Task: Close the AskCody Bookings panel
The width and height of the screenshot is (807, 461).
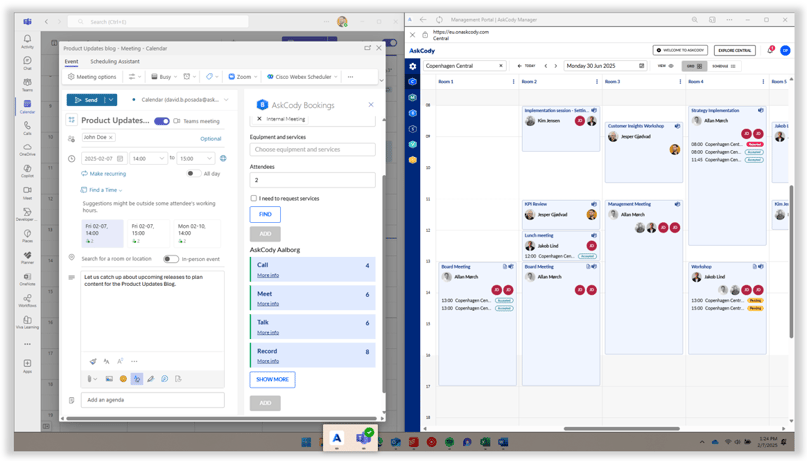Action: (371, 104)
